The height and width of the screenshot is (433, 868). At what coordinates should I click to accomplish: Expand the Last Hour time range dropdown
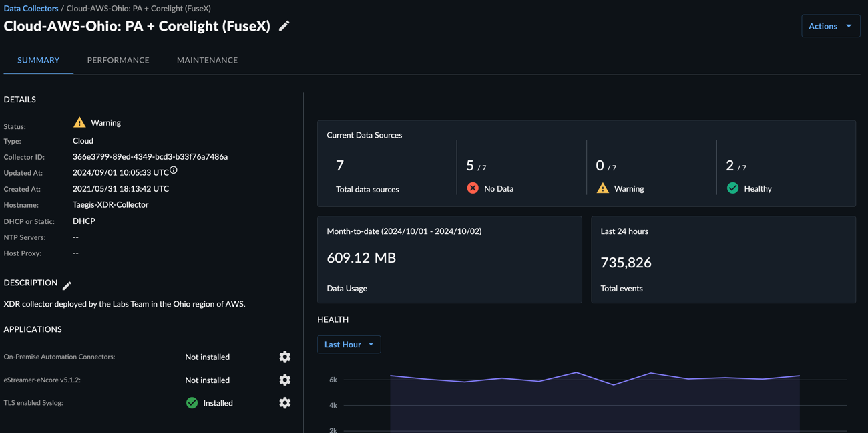click(x=349, y=345)
